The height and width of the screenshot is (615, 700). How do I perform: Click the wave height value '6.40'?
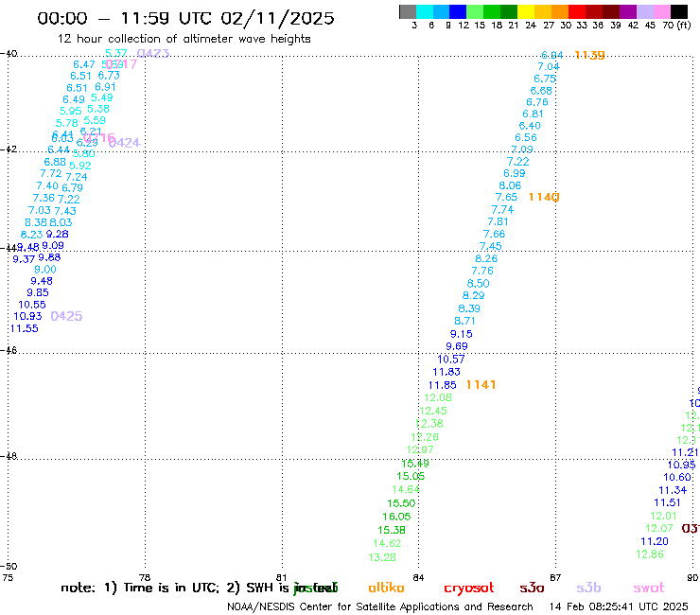pyautogui.click(x=530, y=126)
